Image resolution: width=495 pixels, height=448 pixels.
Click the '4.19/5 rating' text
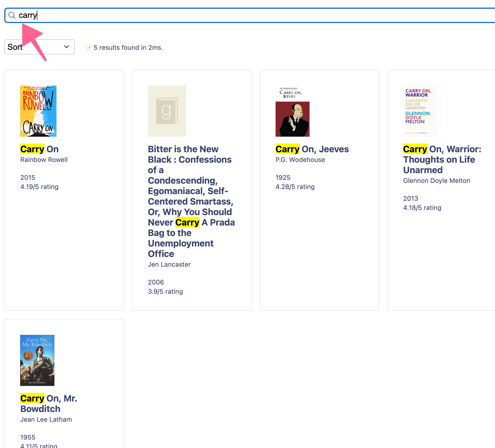coord(39,187)
